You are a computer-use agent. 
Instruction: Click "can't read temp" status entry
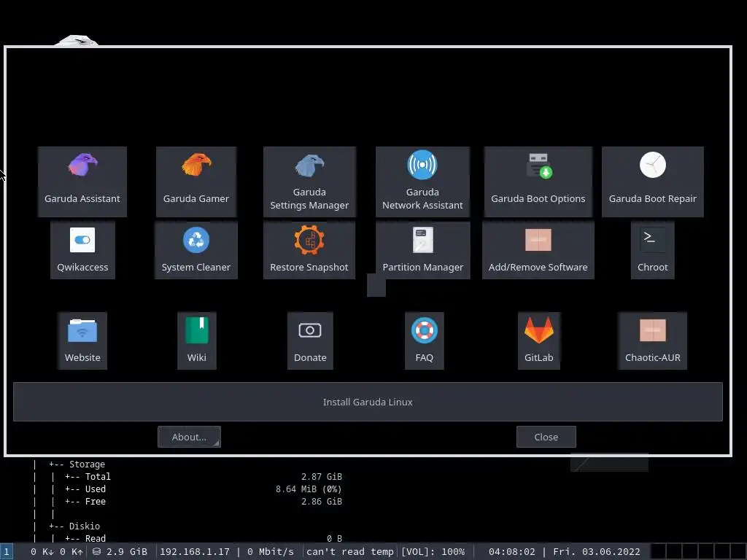click(349, 551)
